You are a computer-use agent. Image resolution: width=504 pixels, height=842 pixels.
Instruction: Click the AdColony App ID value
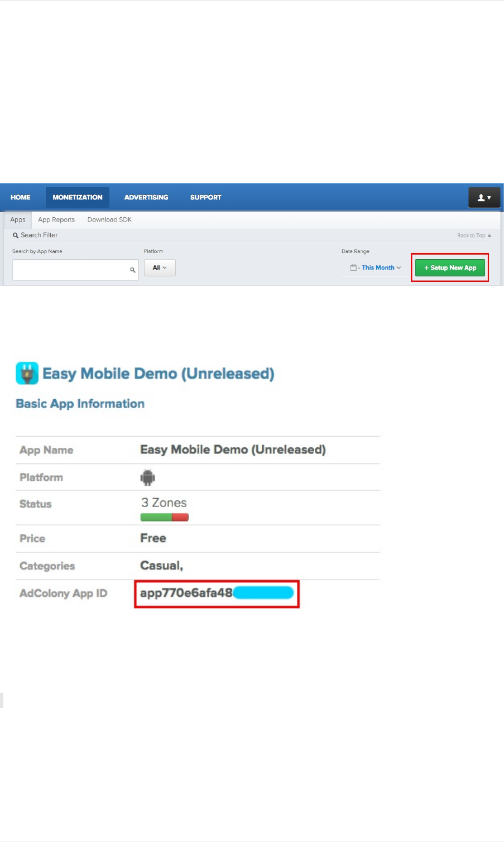pos(217,593)
